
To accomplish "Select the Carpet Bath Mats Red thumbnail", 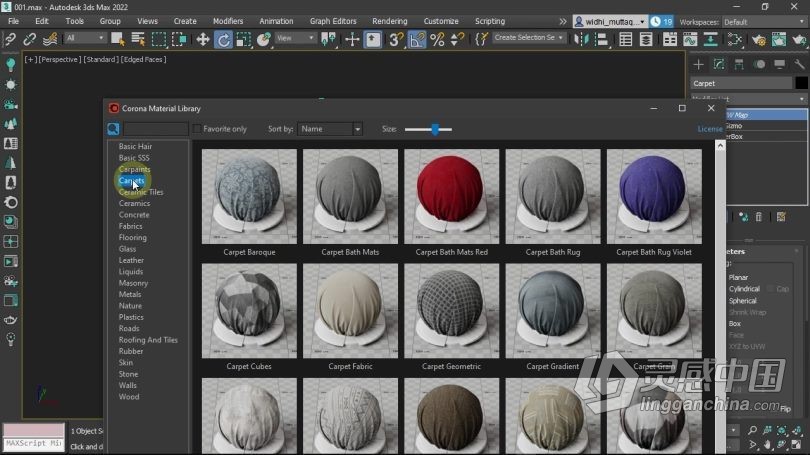I will (x=451, y=196).
